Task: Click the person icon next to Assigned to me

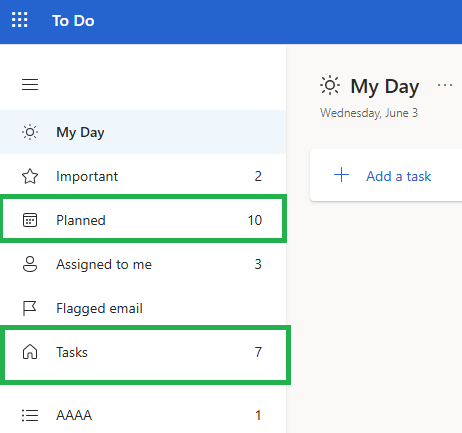Action: pos(30,264)
